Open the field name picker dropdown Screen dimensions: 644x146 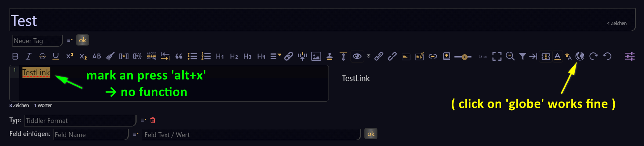[136, 134]
